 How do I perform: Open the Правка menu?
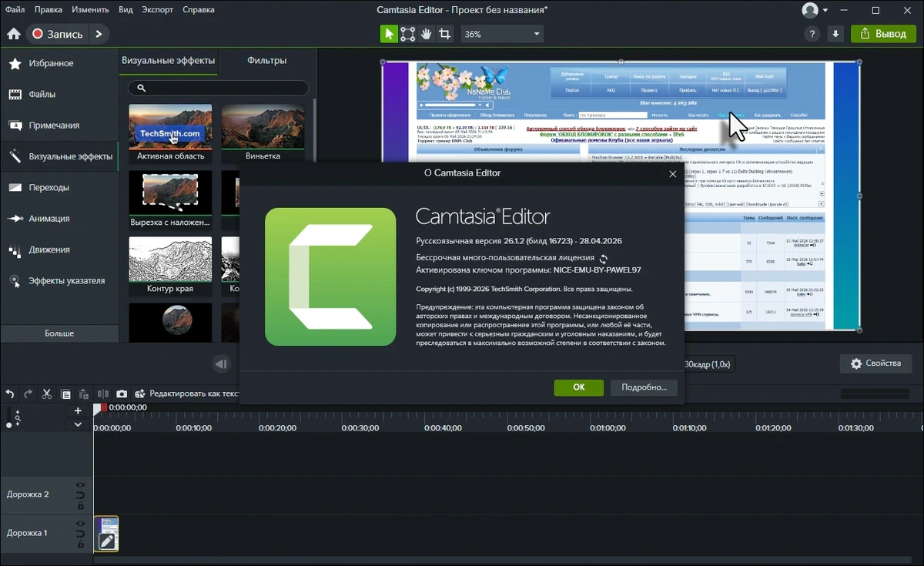point(49,10)
